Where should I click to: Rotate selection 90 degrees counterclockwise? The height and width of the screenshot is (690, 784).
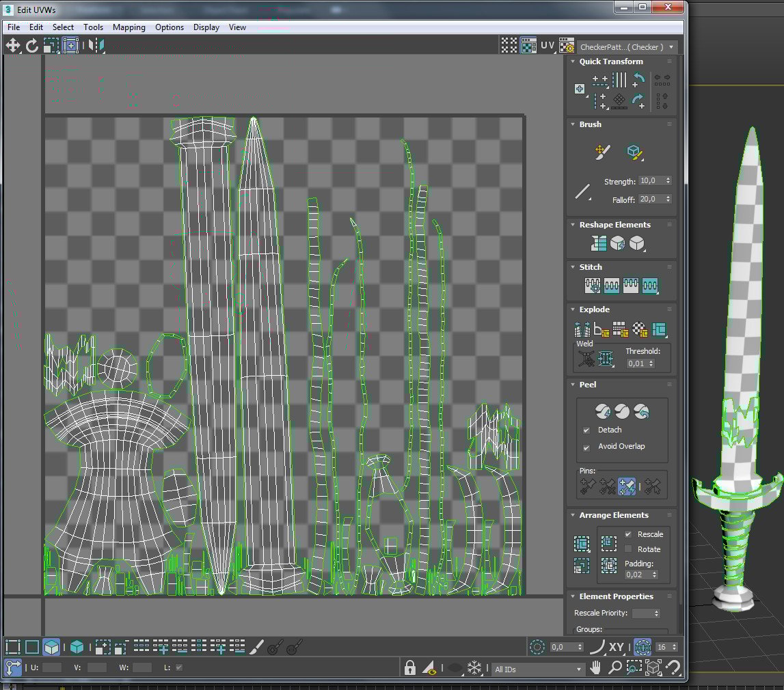tap(638, 79)
